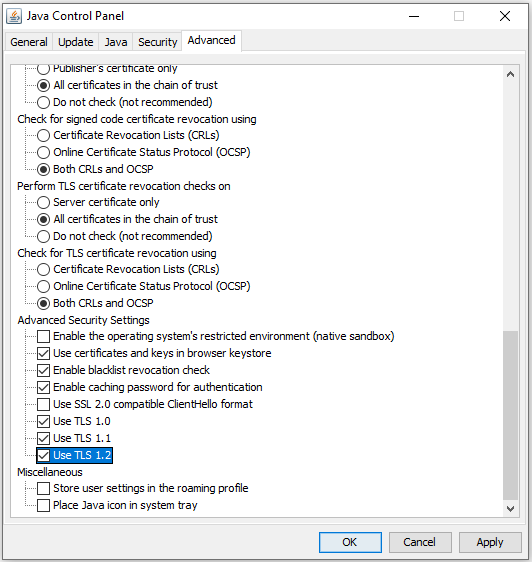Enable 'Use SSL 2.0 compatible ClientHello format'
Image resolution: width=532 pixels, height=562 pixels.
pyautogui.click(x=43, y=404)
